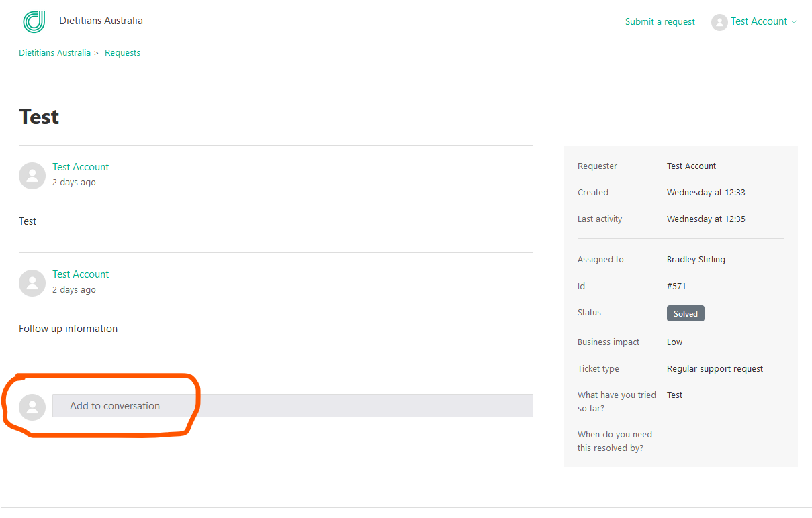Click the Test request heading
Screen dimensions: 812x518
click(39, 117)
